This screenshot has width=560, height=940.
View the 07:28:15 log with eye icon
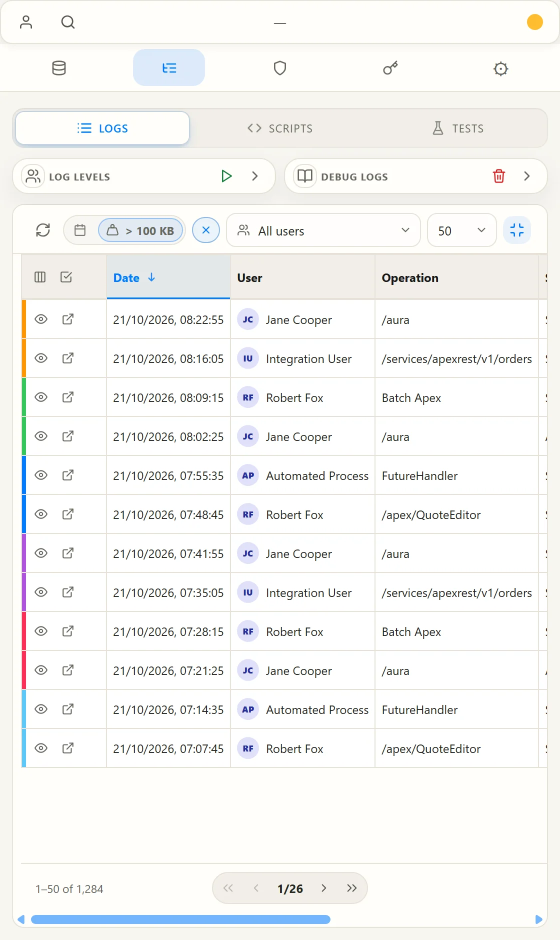tap(41, 631)
